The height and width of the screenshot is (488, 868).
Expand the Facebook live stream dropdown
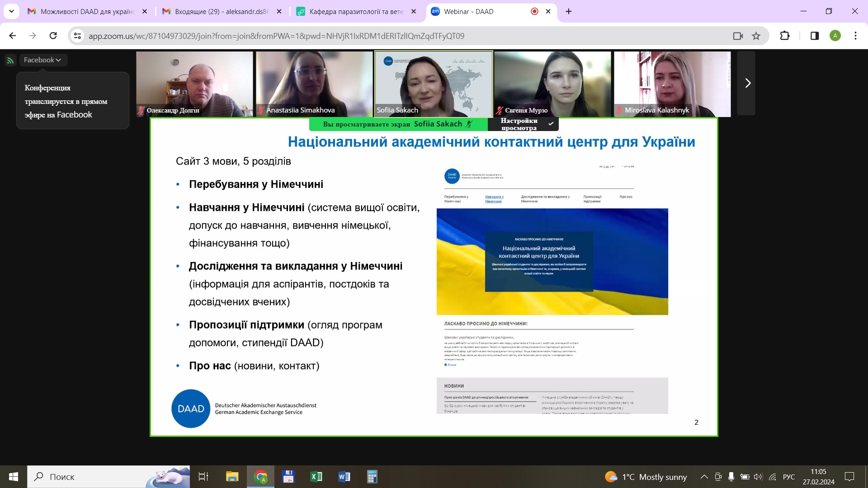tap(43, 60)
